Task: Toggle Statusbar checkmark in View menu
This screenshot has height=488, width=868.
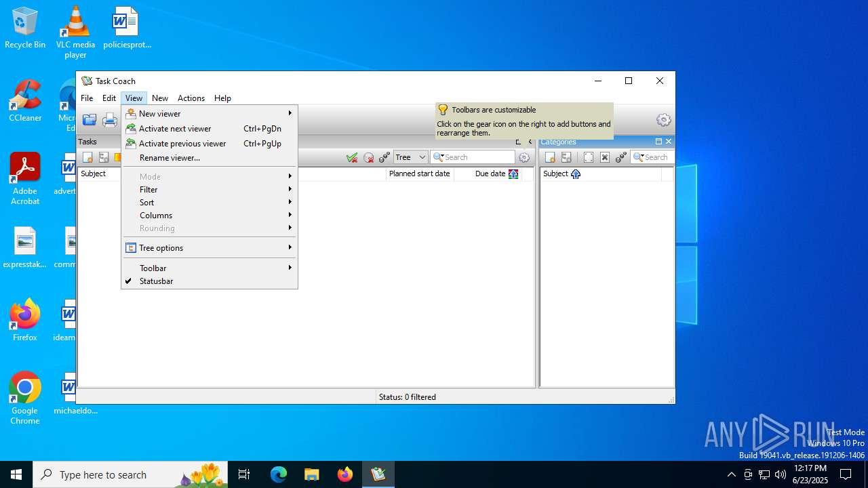Action: [x=128, y=281]
